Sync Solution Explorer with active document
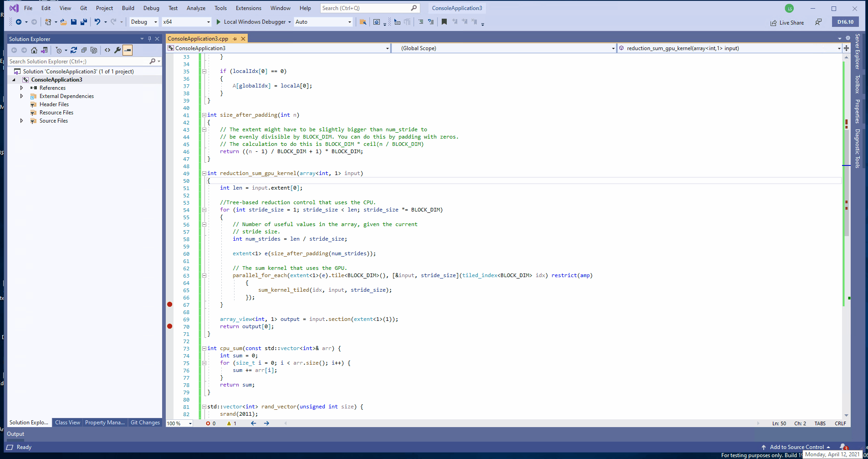 [x=44, y=50]
